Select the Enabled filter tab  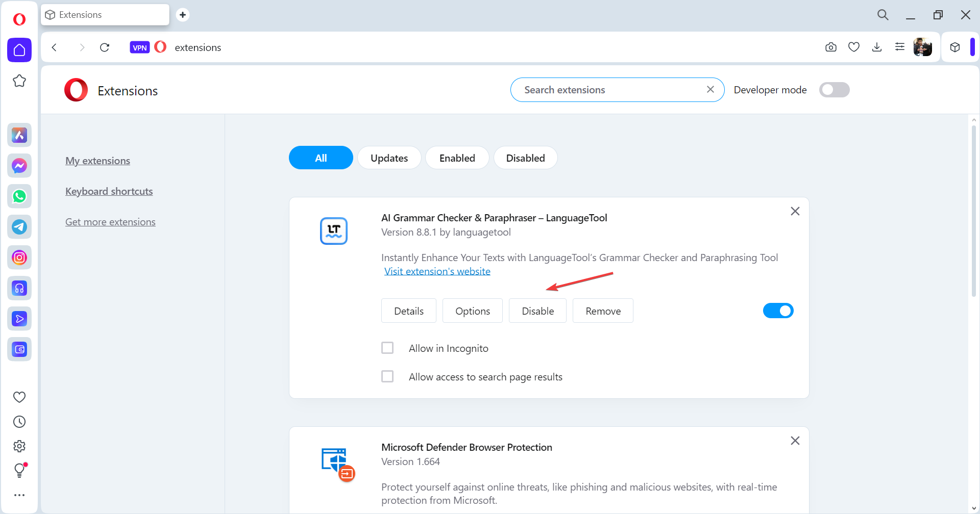(x=457, y=158)
